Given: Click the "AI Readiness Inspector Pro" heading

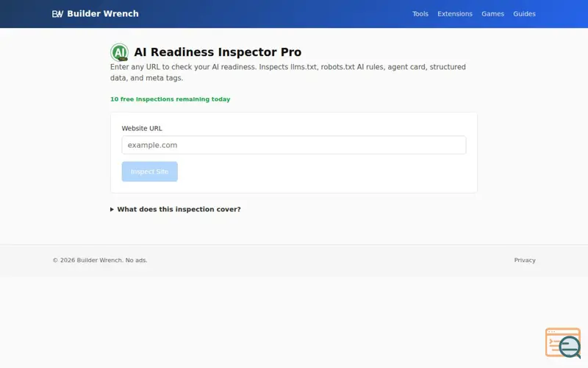Looking at the screenshot, I should click(x=218, y=52).
